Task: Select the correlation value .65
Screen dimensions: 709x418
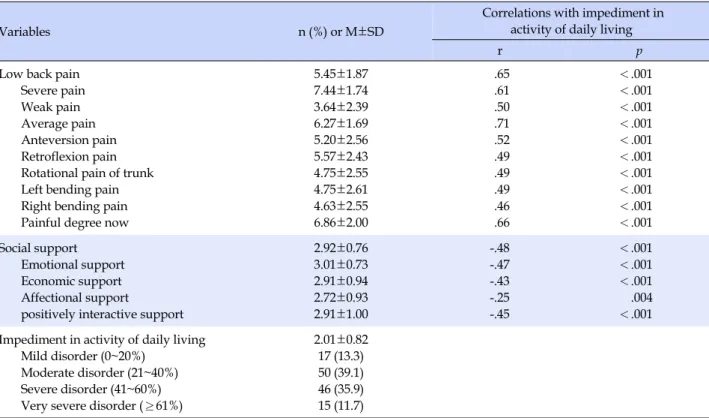Action: tap(502, 74)
